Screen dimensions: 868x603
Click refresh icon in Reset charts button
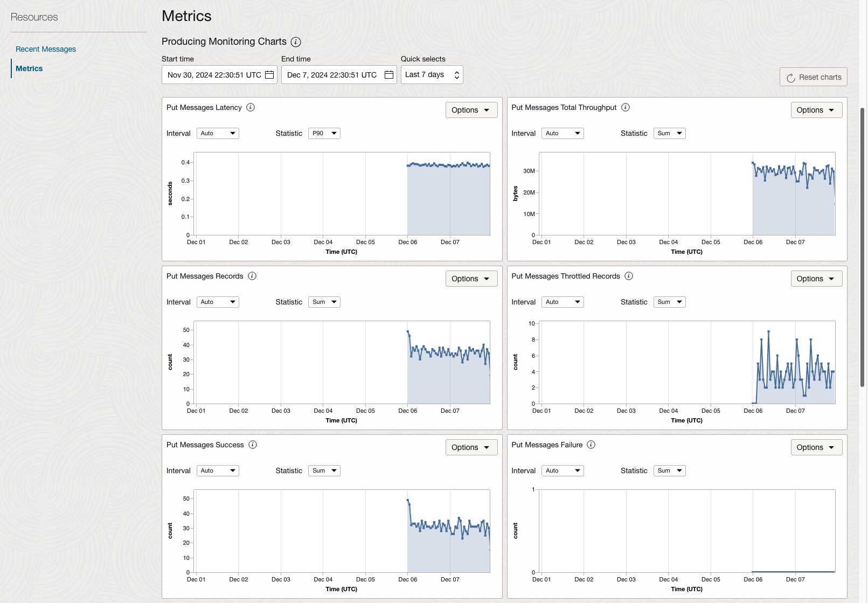791,78
